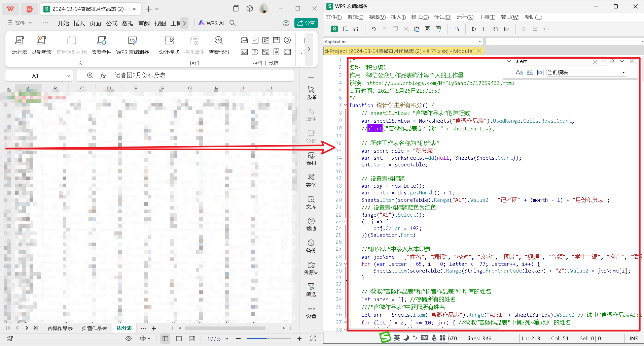
Task: Click Run (play) button in macro editor toolbar
Action: 474,29
